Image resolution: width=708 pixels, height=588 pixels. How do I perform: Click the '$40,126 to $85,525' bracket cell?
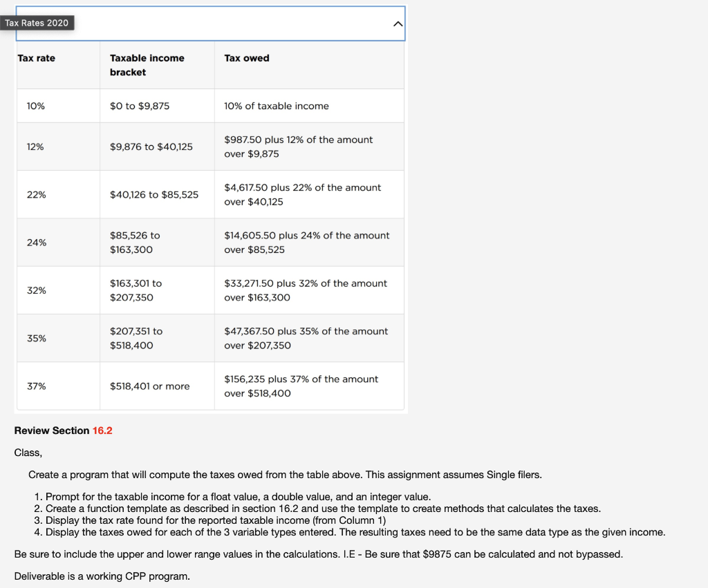pyautogui.click(x=157, y=194)
